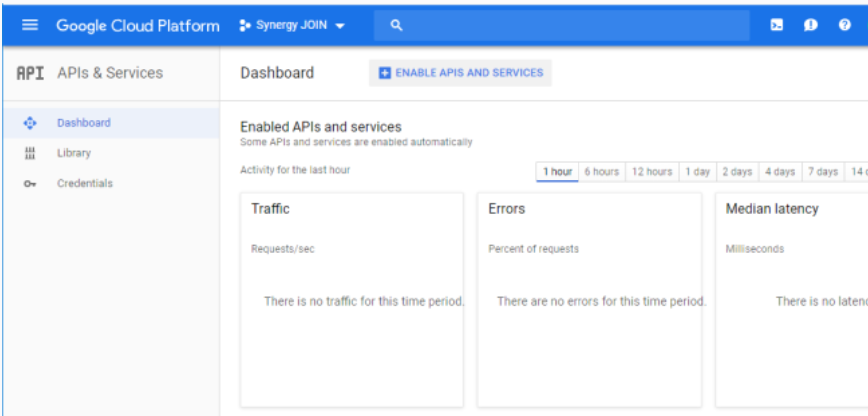Select the 4 days time range tab

[x=780, y=172]
